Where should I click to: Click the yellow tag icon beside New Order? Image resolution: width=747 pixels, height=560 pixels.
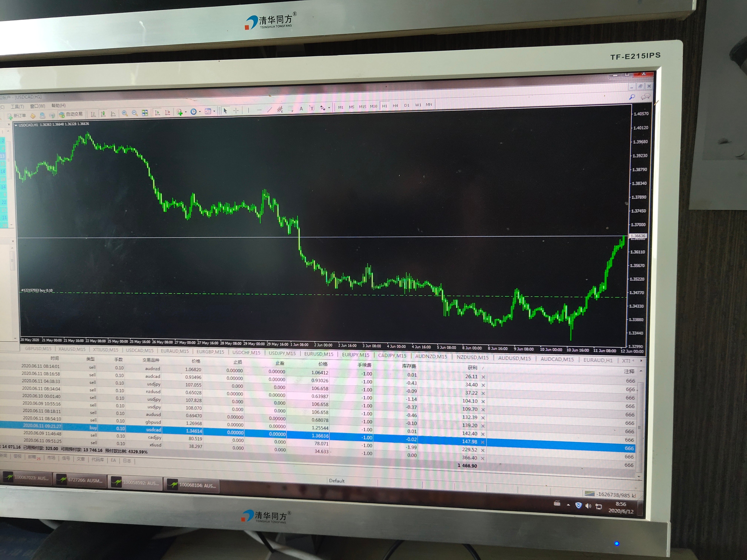click(x=33, y=115)
